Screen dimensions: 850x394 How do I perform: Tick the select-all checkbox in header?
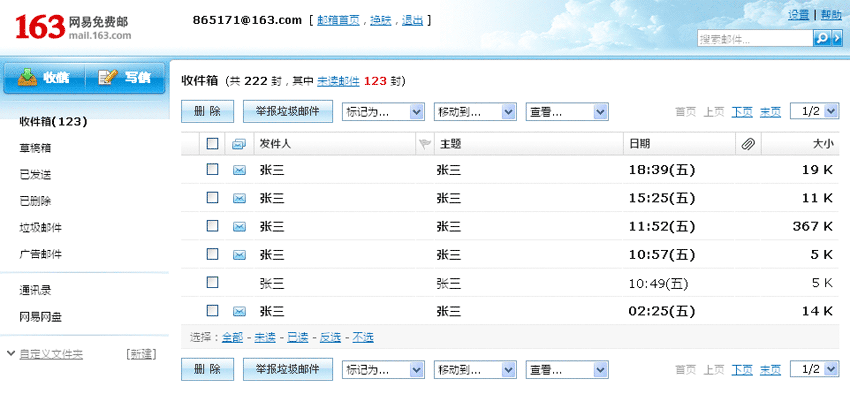212,144
